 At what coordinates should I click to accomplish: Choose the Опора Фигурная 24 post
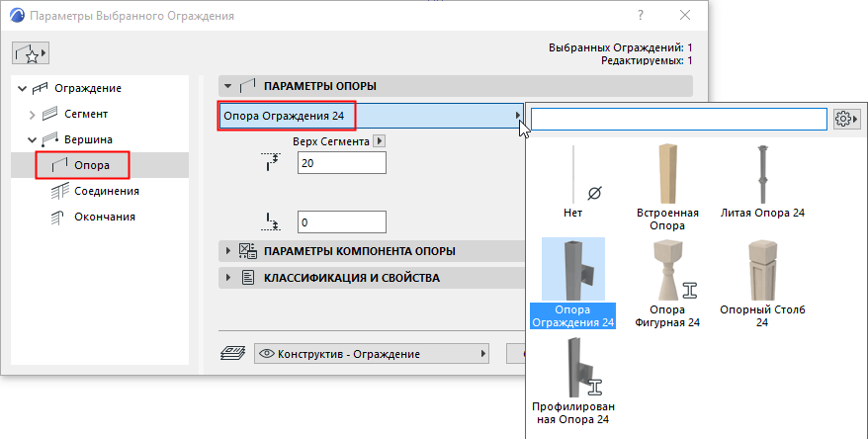(x=667, y=283)
